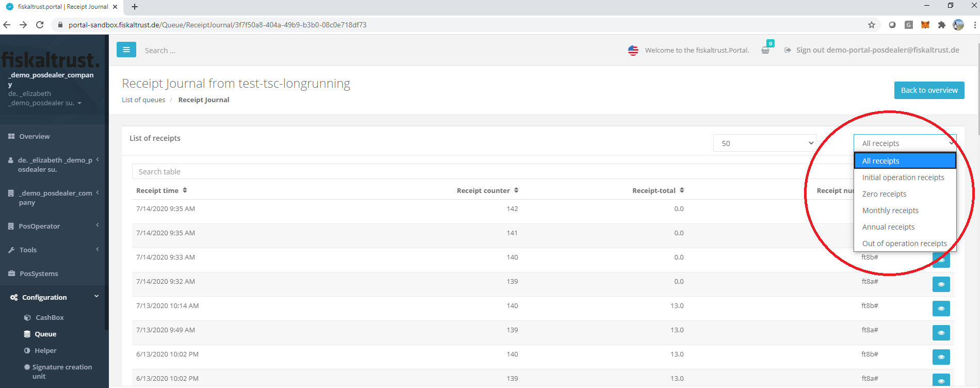Open the CashBox configuration link
This screenshot has width=980, height=388.
click(50, 317)
